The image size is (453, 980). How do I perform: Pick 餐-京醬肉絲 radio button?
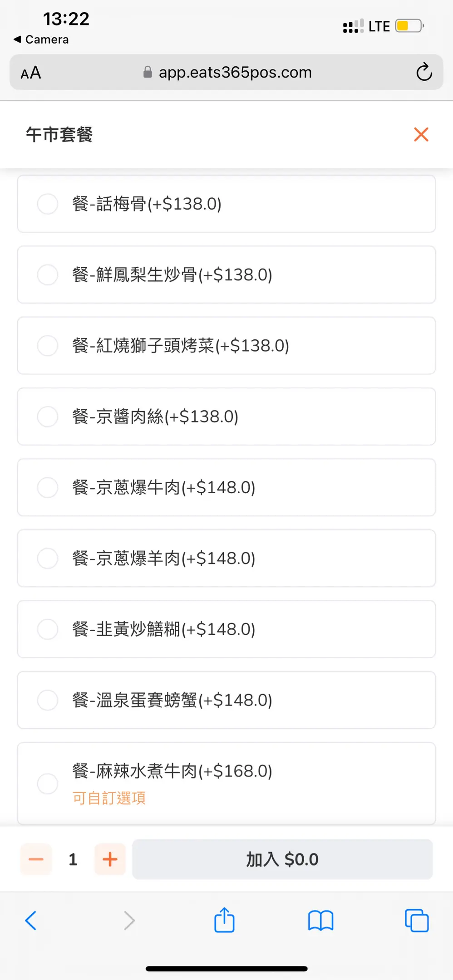coord(48,416)
